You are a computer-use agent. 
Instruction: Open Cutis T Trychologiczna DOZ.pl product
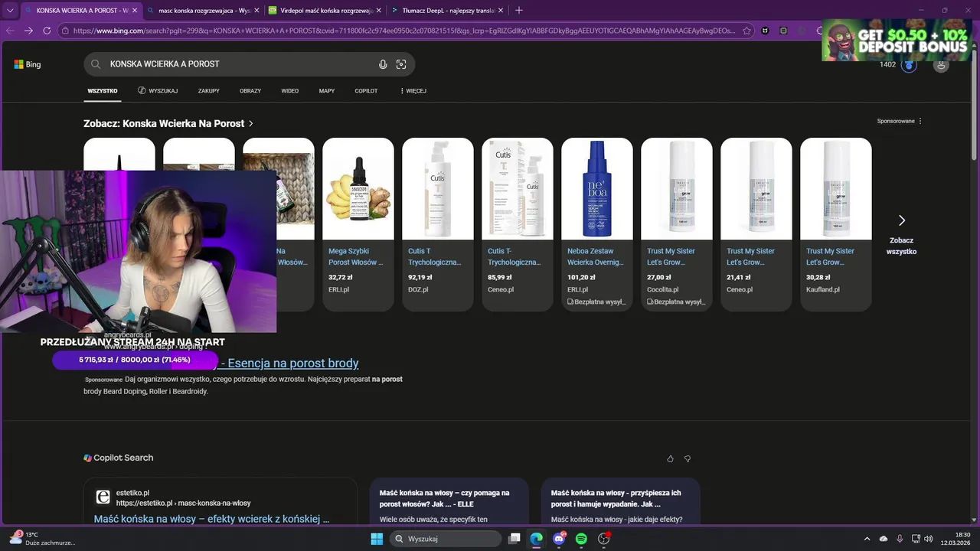438,224
